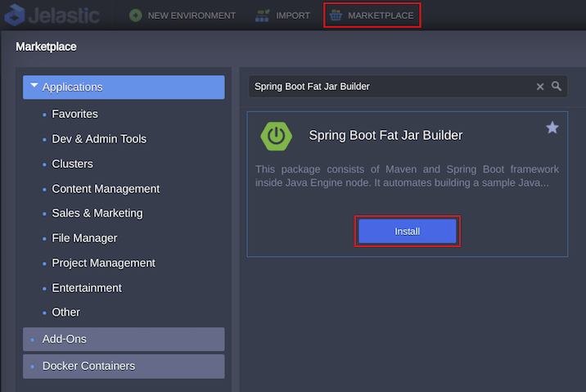
Task: Install the Spring Boot Fat Jar Builder
Action: (x=408, y=232)
